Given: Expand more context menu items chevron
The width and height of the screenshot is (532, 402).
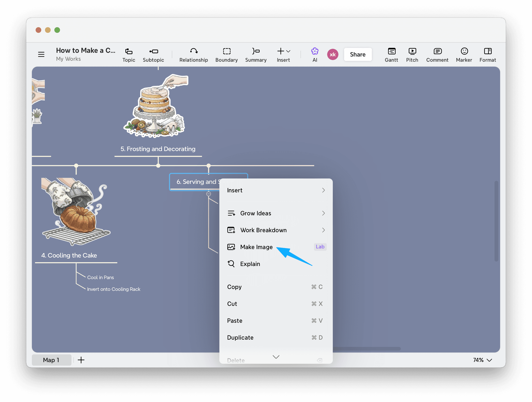Looking at the screenshot, I should (276, 357).
